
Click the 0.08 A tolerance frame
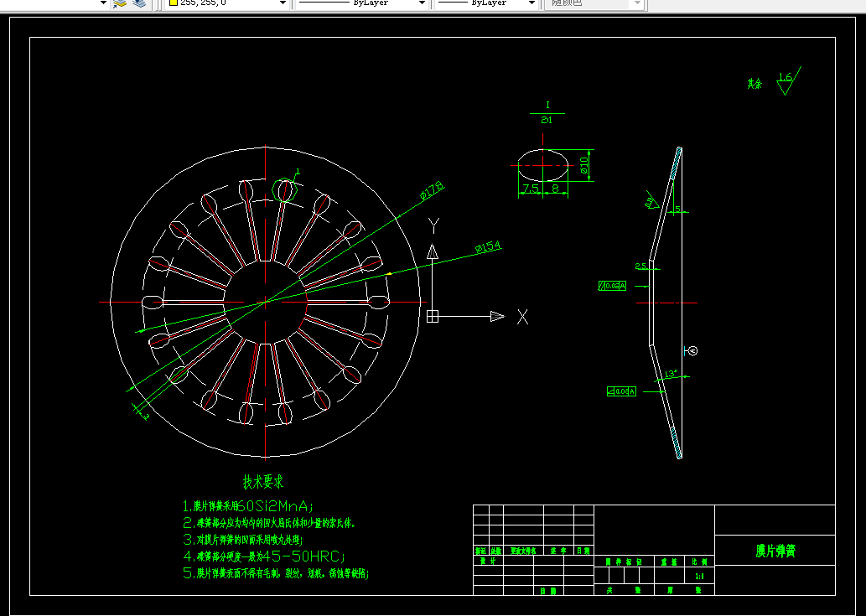[621, 391]
